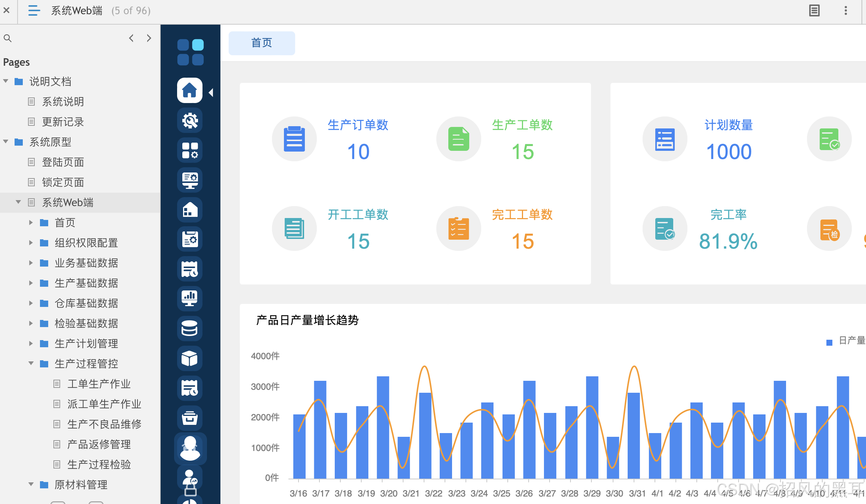Switch to the 首页 tab
Image resolution: width=866 pixels, height=504 pixels.
point(262,43)
